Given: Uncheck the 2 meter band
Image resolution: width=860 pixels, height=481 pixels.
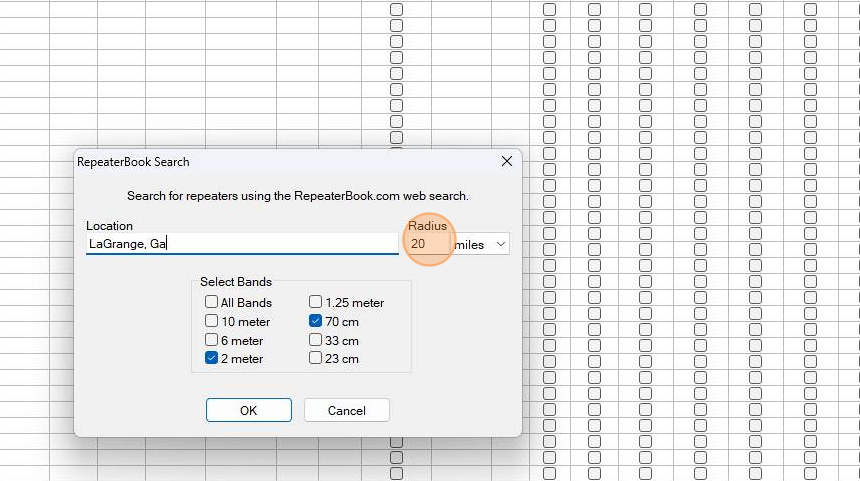Looking at the screenshot, I should pyautogui.click(x=211, y=358).
